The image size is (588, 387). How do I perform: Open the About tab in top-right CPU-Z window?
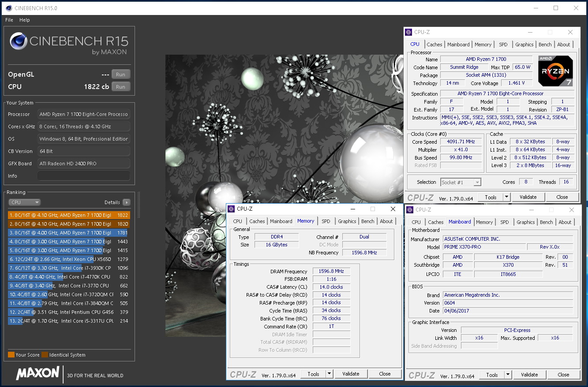coord(563,45)
